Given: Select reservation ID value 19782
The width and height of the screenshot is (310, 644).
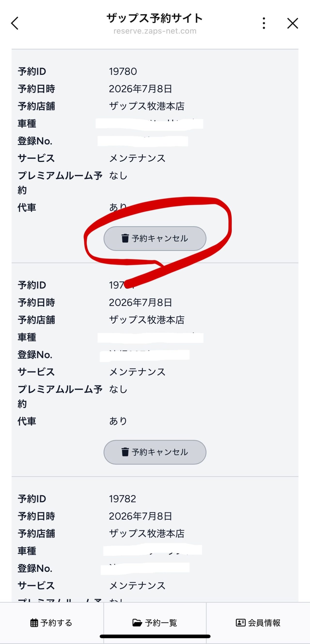Looking at the screenshot, I should pos(123,499).
